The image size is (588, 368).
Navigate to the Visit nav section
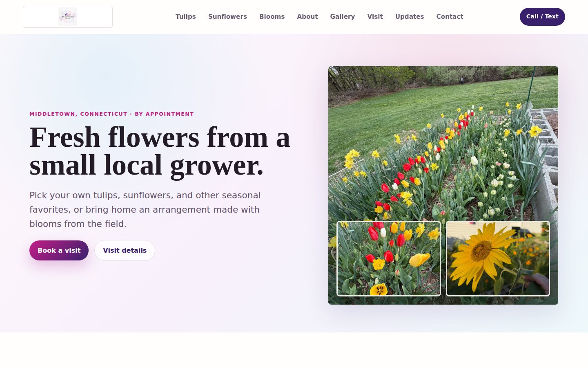[x=375, y=17]
